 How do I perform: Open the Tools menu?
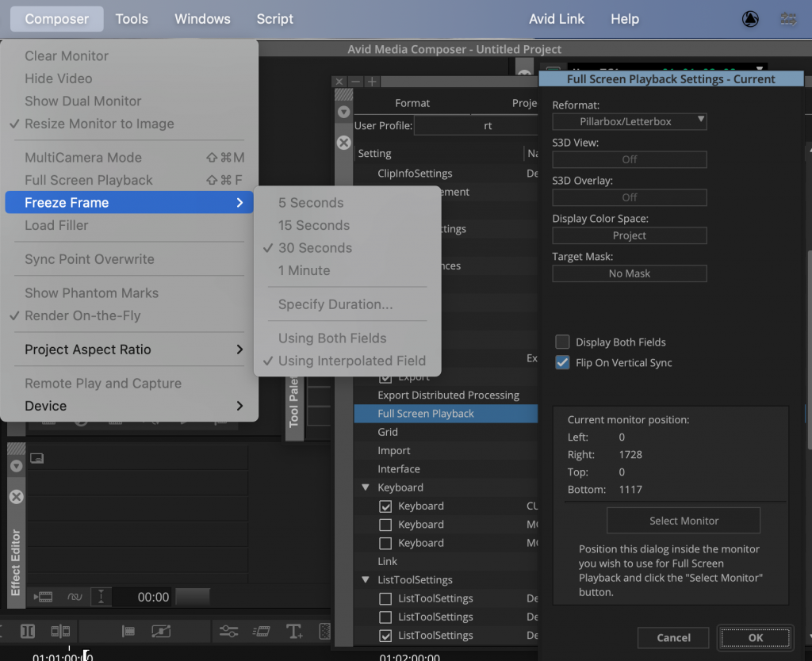coord(132,19)
